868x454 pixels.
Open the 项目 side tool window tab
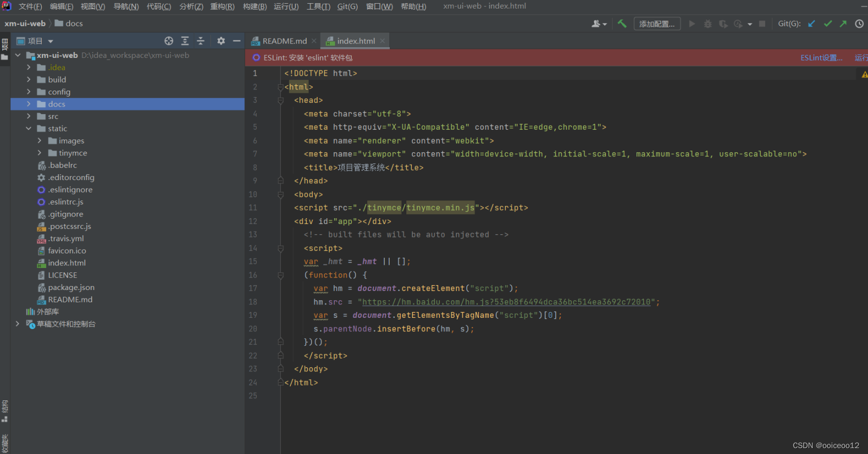5,48
